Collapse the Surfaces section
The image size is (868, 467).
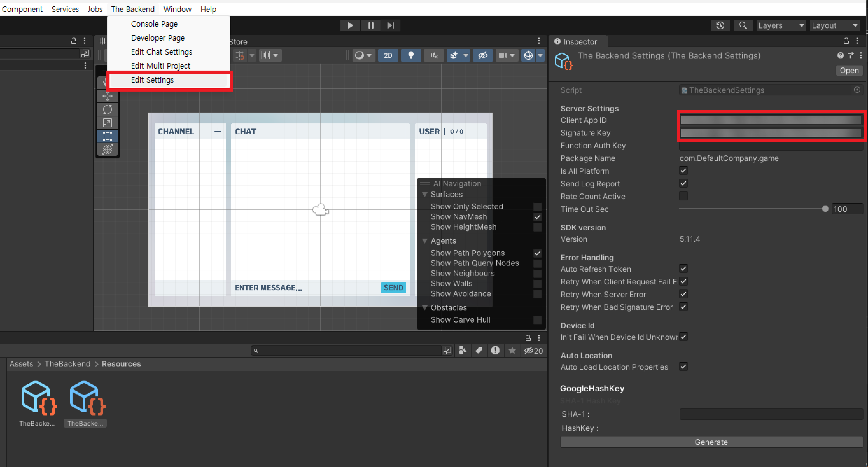pyautogui.click(x=425, y=194)
